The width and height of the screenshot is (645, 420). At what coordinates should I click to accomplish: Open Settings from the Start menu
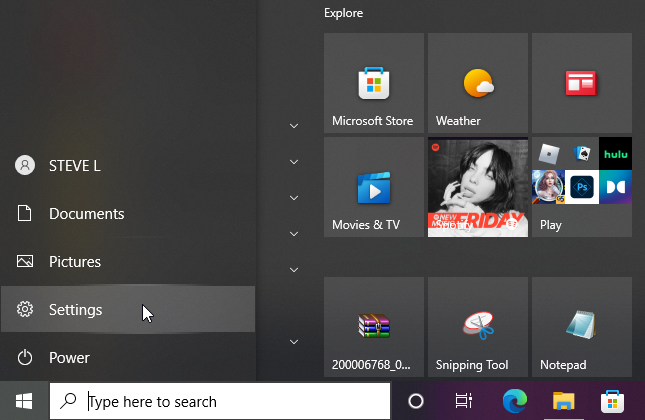(x=128, y=309)
